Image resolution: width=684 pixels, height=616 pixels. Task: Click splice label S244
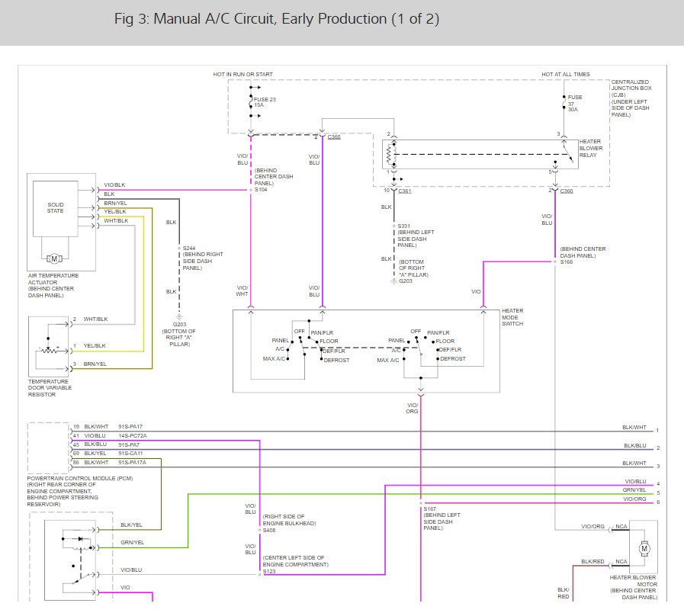[x=189, y=249]
